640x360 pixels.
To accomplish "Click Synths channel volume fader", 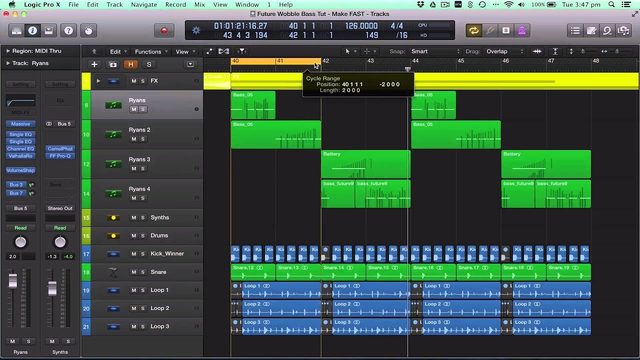I will tap(52, 288).
